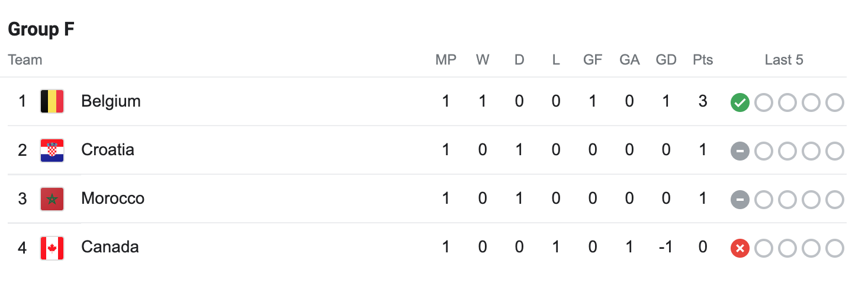Click the Morocco flag icon

click(52, 198)
